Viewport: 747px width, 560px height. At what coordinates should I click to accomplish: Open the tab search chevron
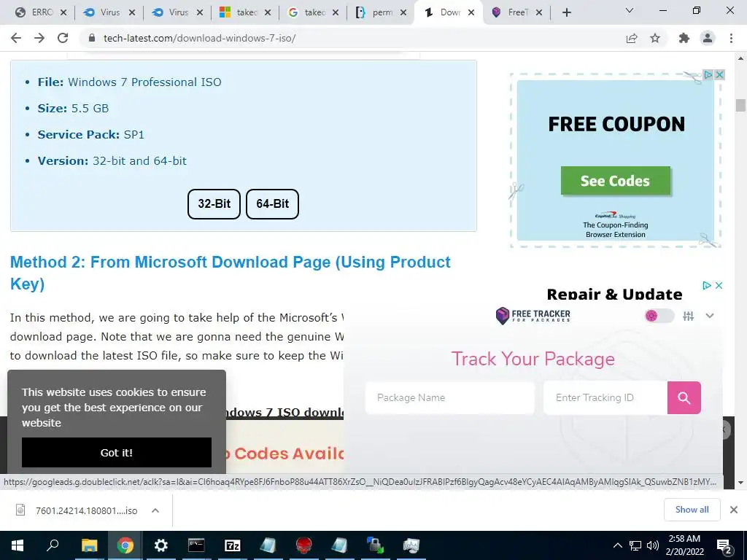click(x=630, y=10)
